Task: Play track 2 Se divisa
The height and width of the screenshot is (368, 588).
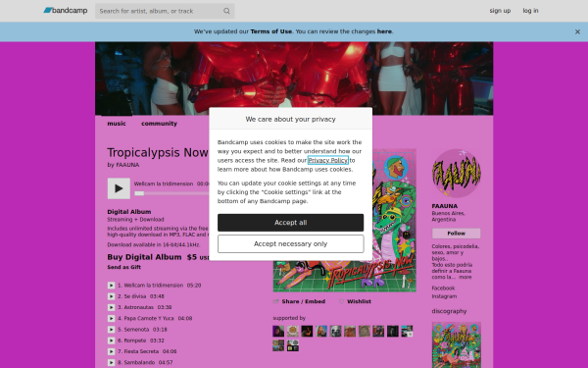Action: point(111,296)
